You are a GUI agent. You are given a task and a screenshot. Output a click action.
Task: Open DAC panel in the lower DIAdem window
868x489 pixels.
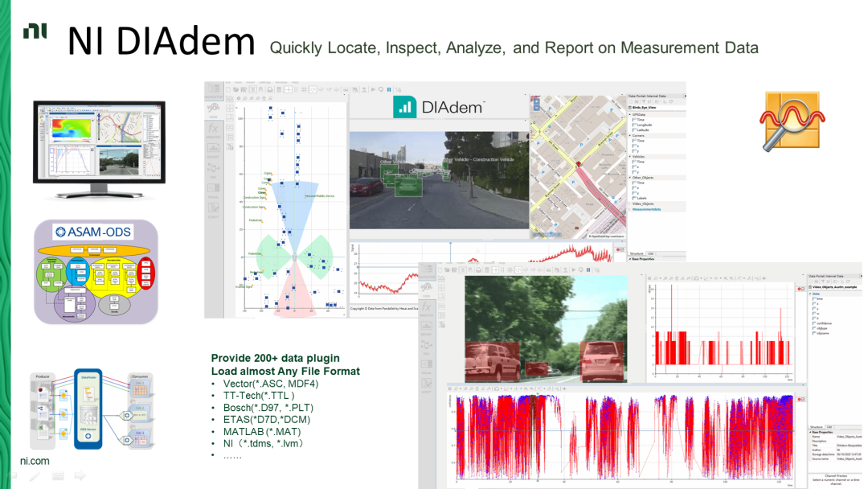426,347
